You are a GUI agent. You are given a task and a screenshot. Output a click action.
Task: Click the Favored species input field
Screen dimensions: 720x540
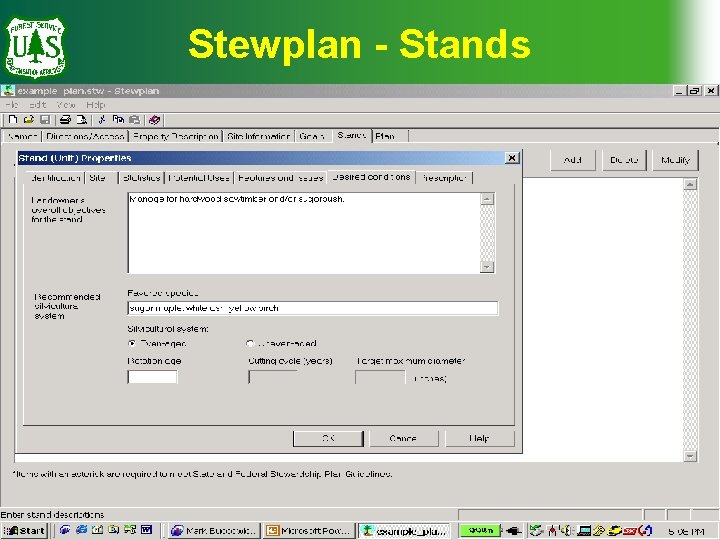[313, 308]
